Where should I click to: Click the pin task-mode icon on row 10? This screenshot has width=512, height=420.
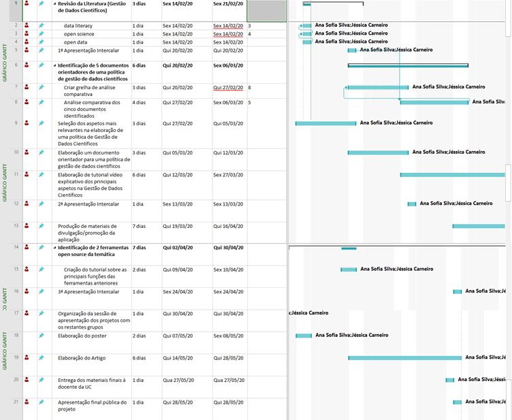[x=41, y=152]
